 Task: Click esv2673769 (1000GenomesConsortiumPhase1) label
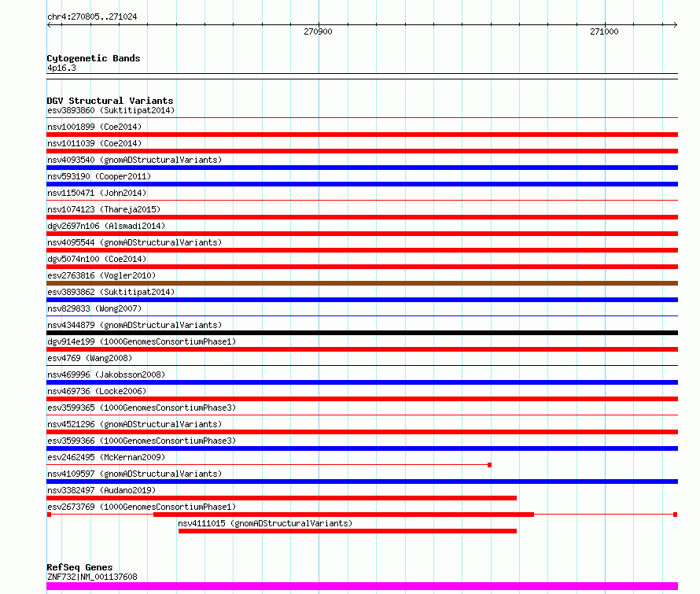(x=142, y=507)
